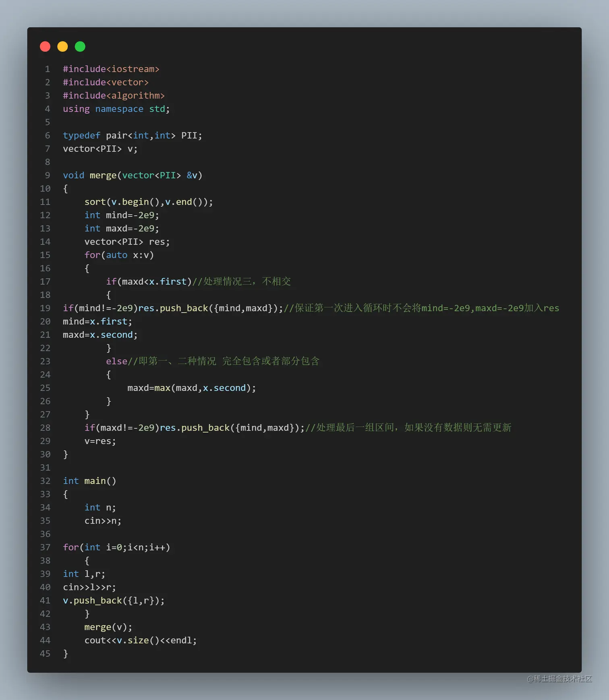Click the line '#include<algorithm>'

tap(114, 96)
